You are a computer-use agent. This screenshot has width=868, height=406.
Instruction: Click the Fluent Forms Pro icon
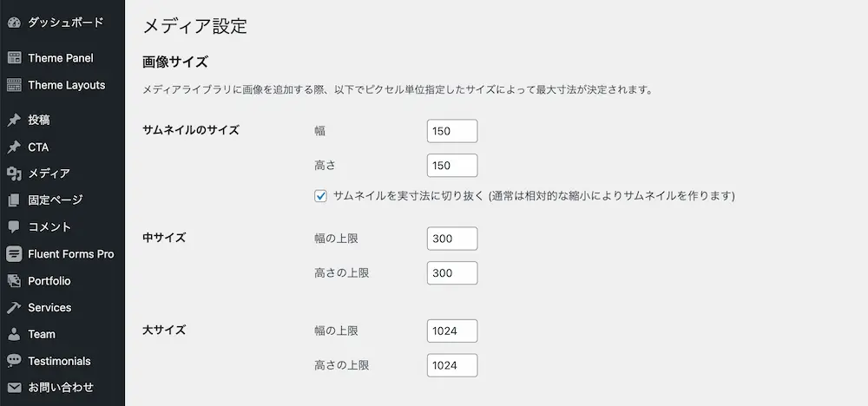click(x=13, y=254)
